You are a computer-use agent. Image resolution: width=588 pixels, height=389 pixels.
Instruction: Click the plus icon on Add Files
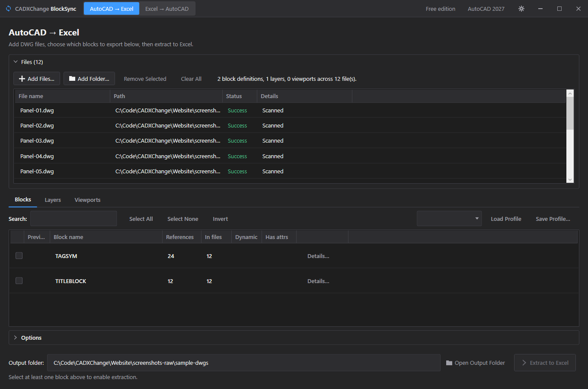22,79
